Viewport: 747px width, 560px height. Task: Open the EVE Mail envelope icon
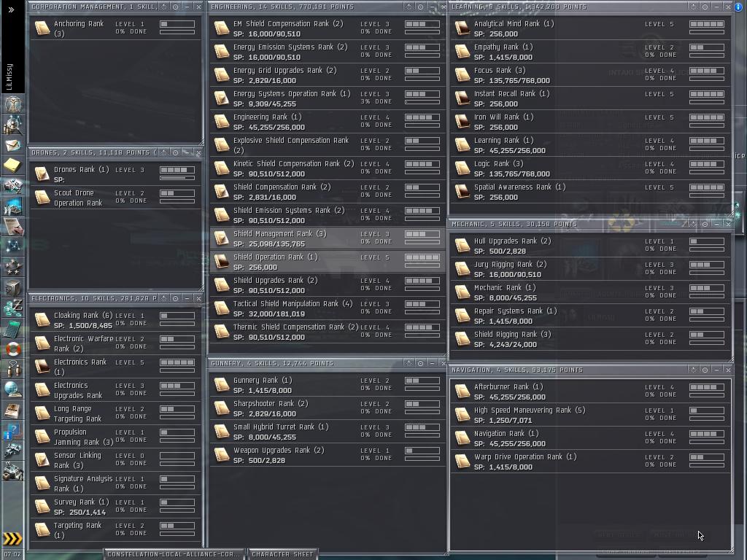click(x=13, y=145)
